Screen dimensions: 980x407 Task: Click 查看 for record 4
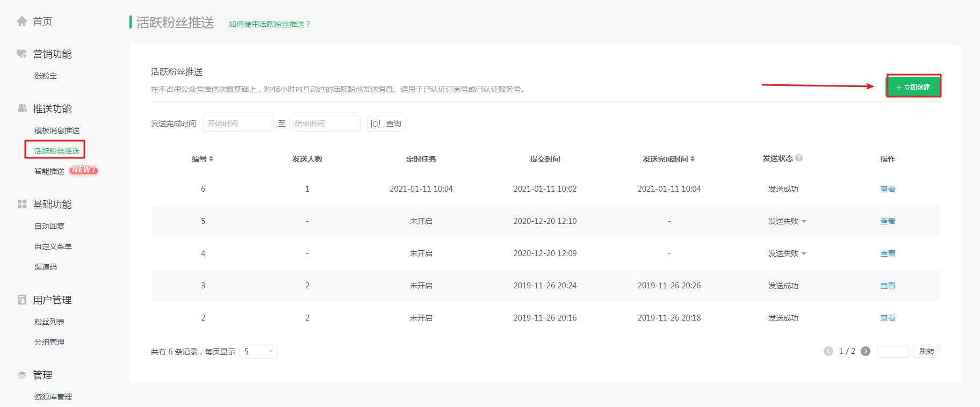pyautogui.click(x=888, y=253)
